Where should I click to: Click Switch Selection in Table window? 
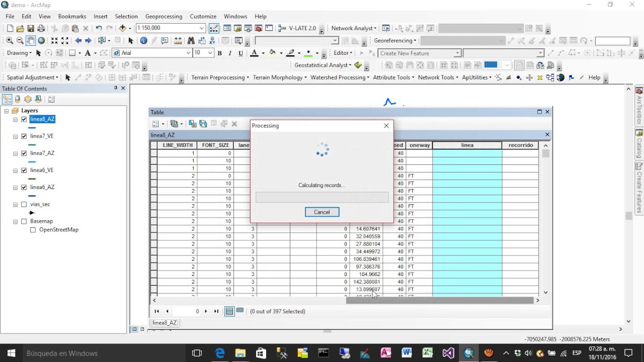(203, 124)
